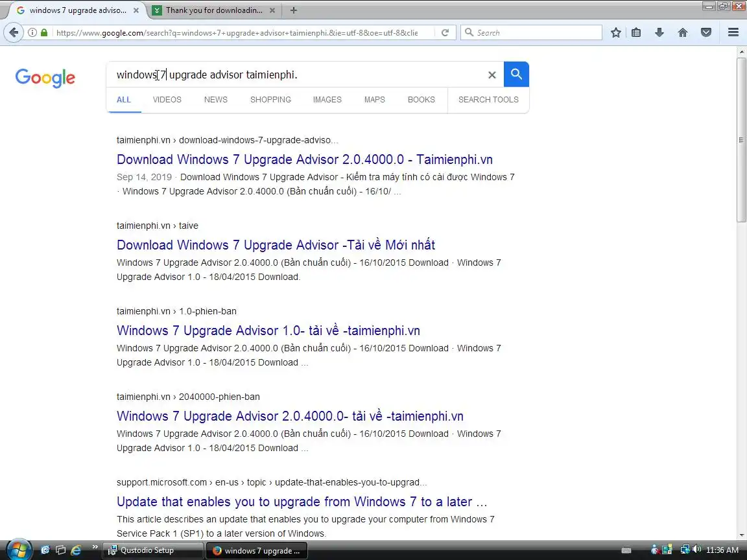Open 'Update that enables you to upgrade from Windows 7' result

click(x=302, y=502)
